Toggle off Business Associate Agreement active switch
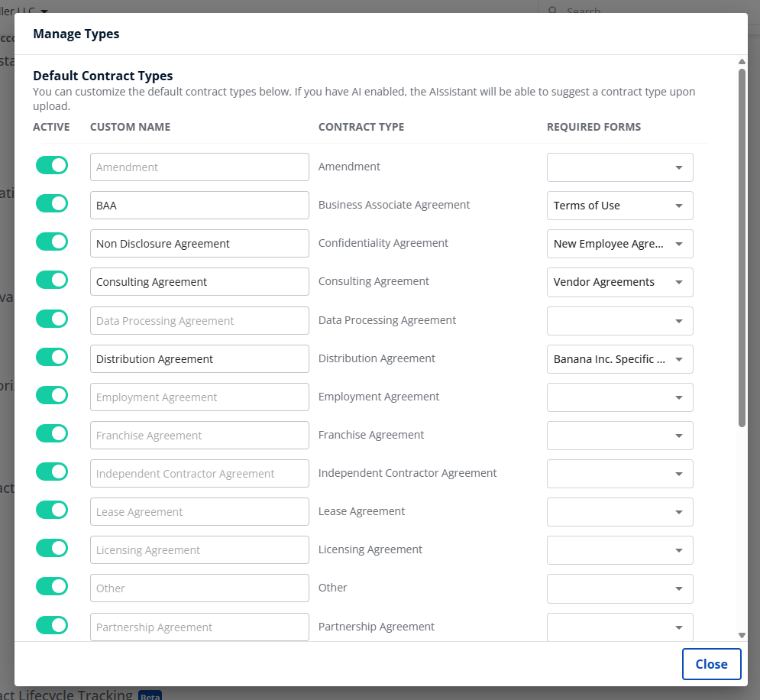This screenshot has height=700, width=760. pyautogui.click(x=52, y=204)
